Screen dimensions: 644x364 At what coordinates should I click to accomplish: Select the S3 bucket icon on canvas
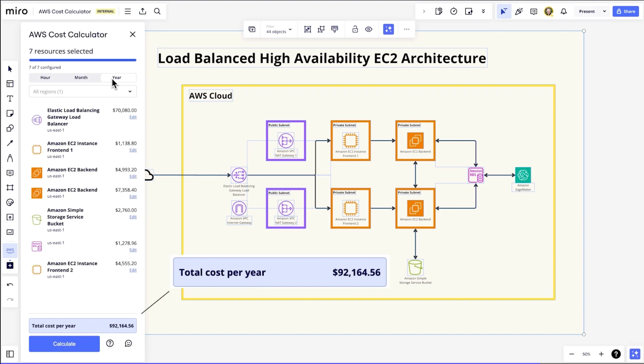[x=415, y=267]
